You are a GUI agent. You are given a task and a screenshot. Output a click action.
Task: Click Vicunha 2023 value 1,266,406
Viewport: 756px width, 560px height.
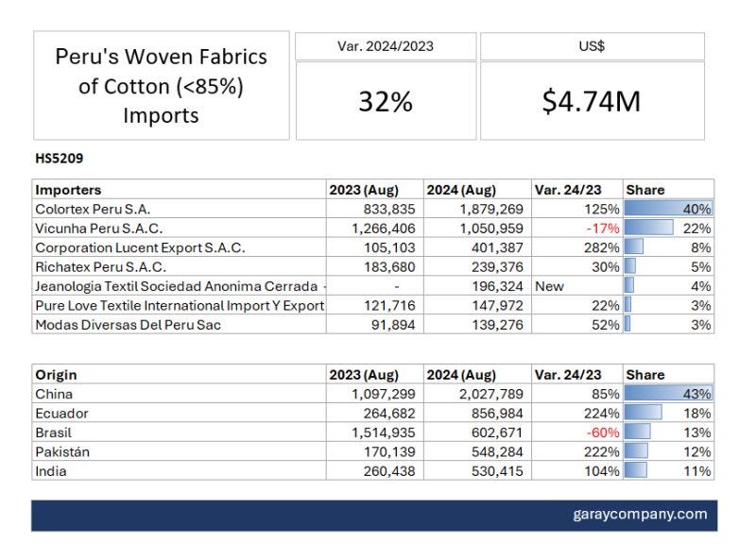pos(384,229)
